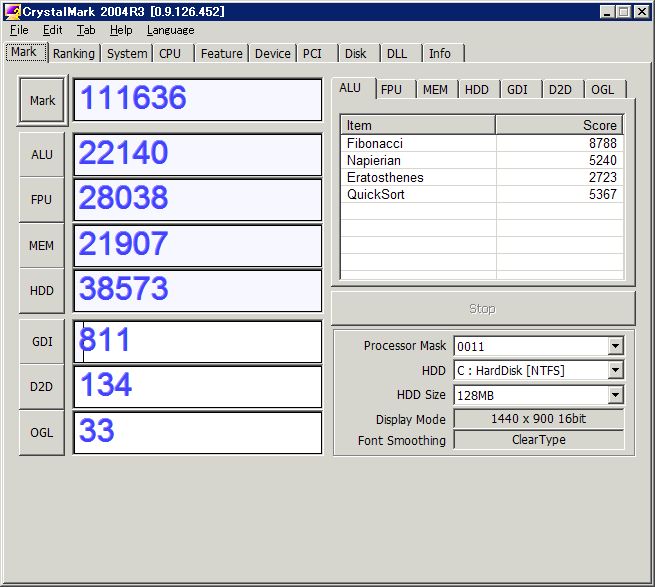Run the D2D benchmark button

(x=42, y=387)
